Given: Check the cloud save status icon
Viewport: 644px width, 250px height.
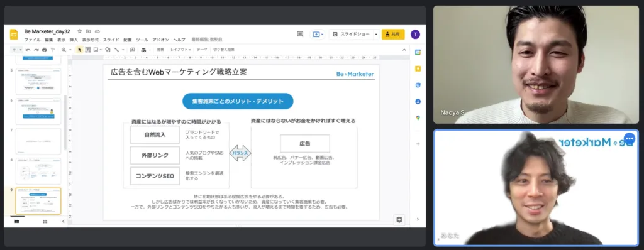Looking at the screenshot, I should click(x=97, y=31).
